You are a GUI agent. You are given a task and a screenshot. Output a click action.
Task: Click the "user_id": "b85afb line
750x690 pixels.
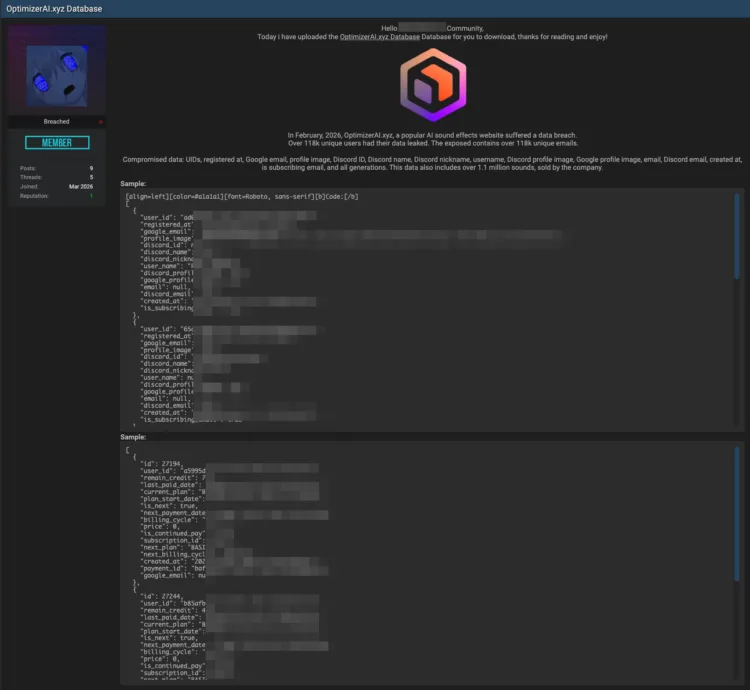pyautogui.click(x=173, y=603)
